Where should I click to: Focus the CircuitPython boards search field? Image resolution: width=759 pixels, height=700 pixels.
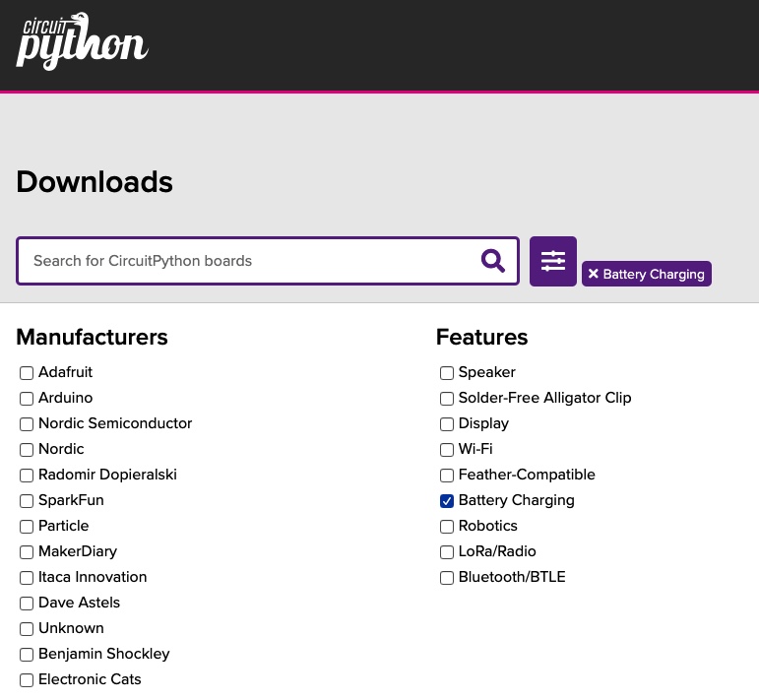[268, 261]
